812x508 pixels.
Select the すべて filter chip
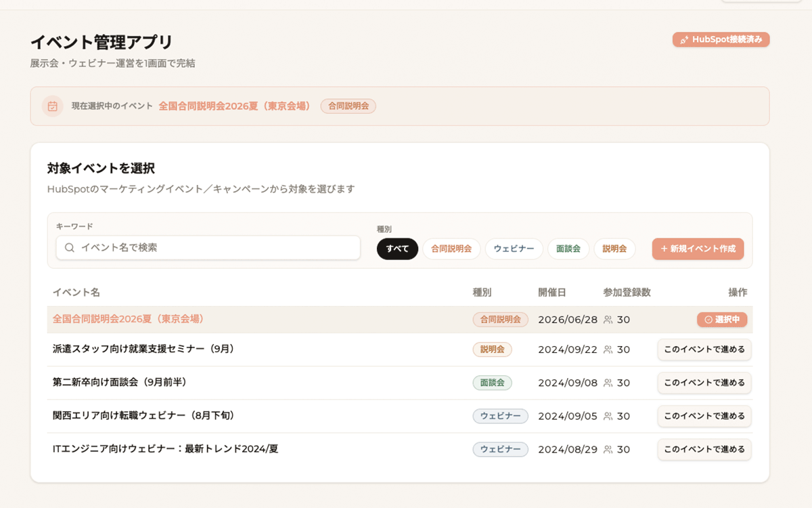(x=397, y=249)
